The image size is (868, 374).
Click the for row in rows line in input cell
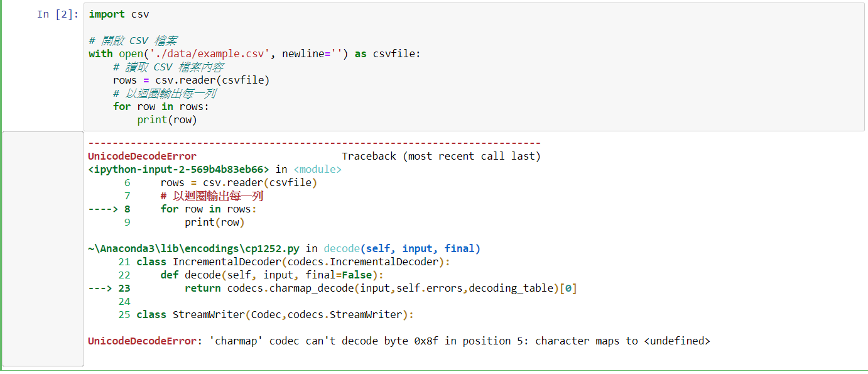(x=161, y=106)
